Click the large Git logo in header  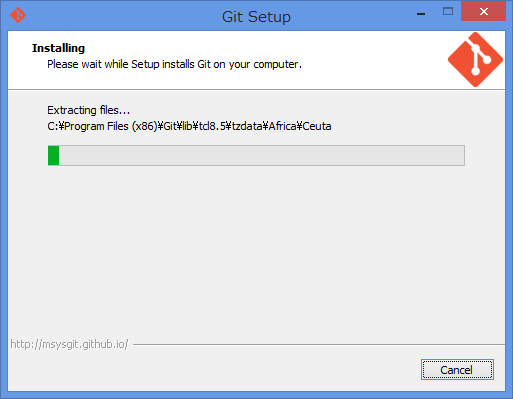(x=475, y=60)
